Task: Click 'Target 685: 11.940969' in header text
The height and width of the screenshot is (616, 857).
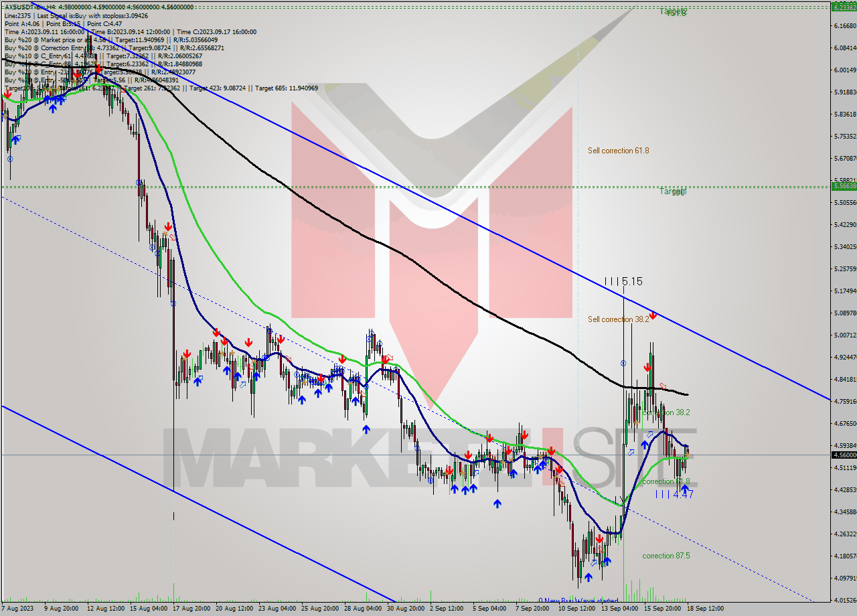Action: coord(285,88)
